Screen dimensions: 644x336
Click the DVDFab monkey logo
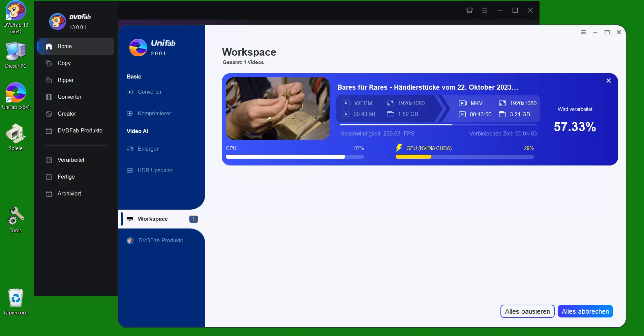pyautogui.click(x=57, y=22)
